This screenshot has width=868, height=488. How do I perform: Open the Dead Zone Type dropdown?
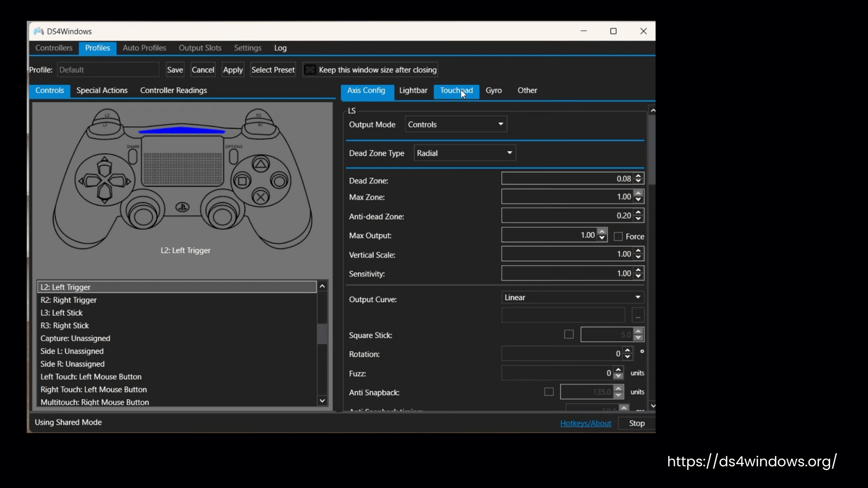(x=465, y=153)
